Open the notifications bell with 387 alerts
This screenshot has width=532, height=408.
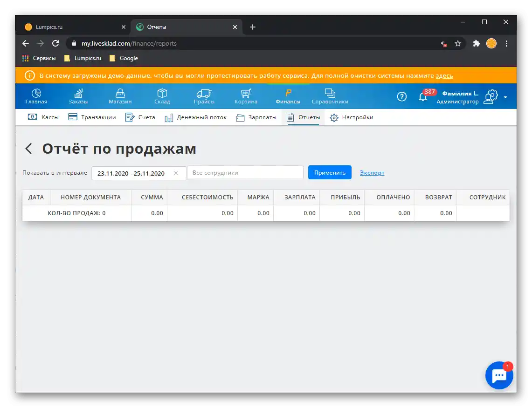pyautogui.click(x=423, y=96)
